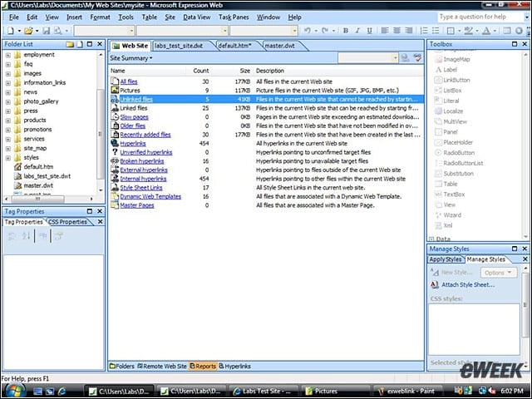Image resolution: width=532 pixels, height=399 pixels.
Task: Click the Font Color icon
Action: (x=486, y=31)
